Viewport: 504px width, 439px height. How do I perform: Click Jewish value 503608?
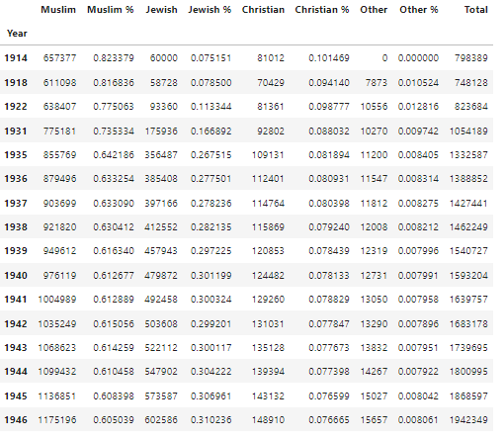[161, 324]
